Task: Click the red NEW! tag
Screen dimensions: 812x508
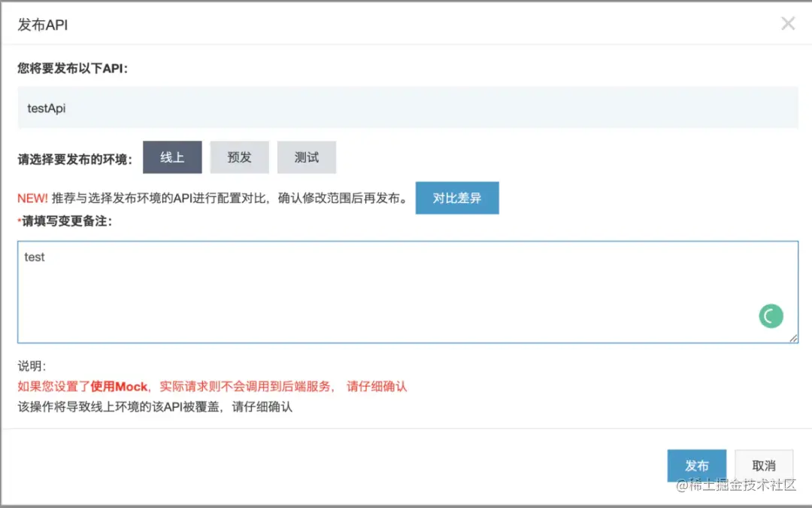Action: click(32, 198)
